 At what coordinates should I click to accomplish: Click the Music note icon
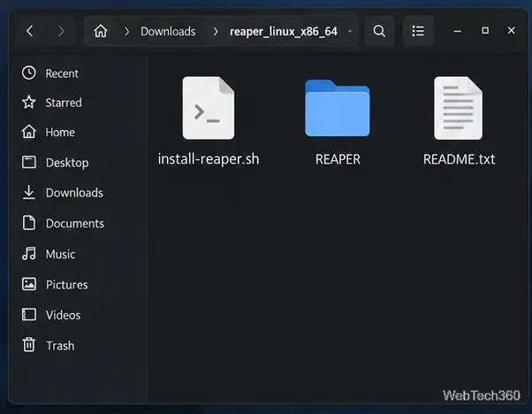[x=29, y=253]
